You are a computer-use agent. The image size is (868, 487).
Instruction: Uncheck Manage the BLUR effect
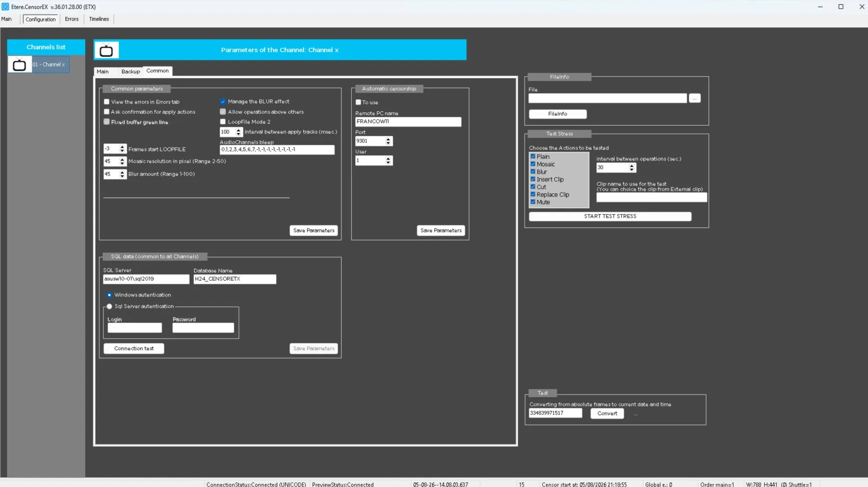point(223,102)
